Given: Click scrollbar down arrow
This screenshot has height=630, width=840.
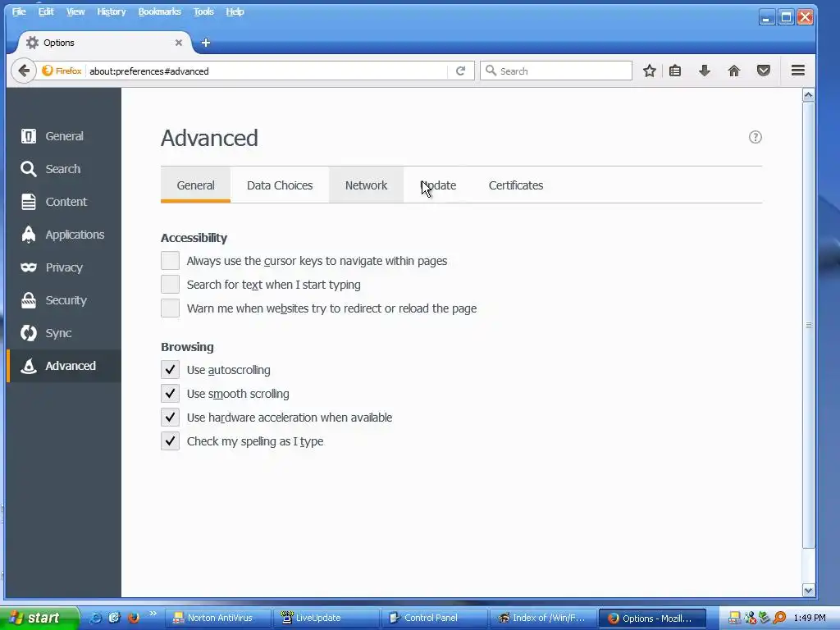Looking at the screenshot, I should point(808,591).
